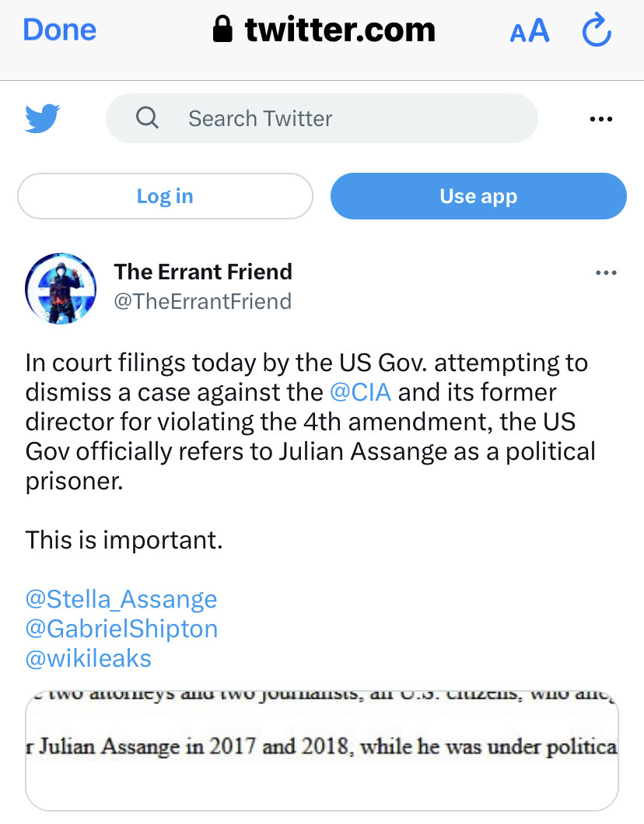Open the AA text size menu
Viewport: 644px width, 824px height.
[530, 31]
